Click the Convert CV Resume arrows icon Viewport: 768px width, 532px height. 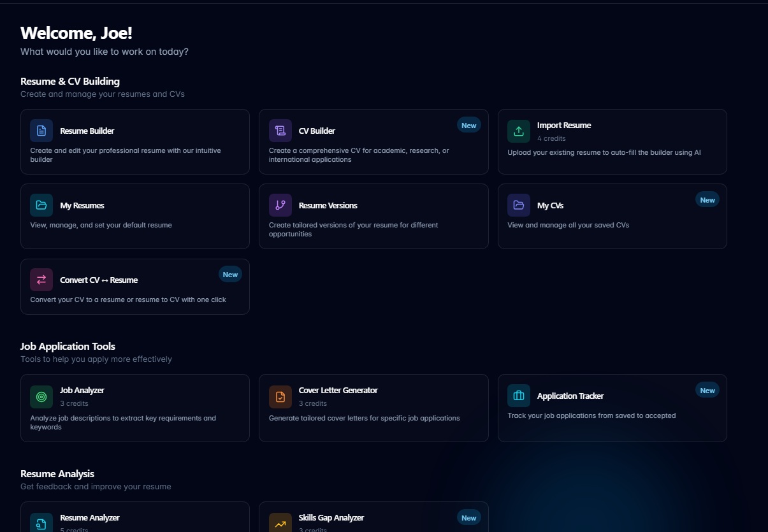coord(41,279)
